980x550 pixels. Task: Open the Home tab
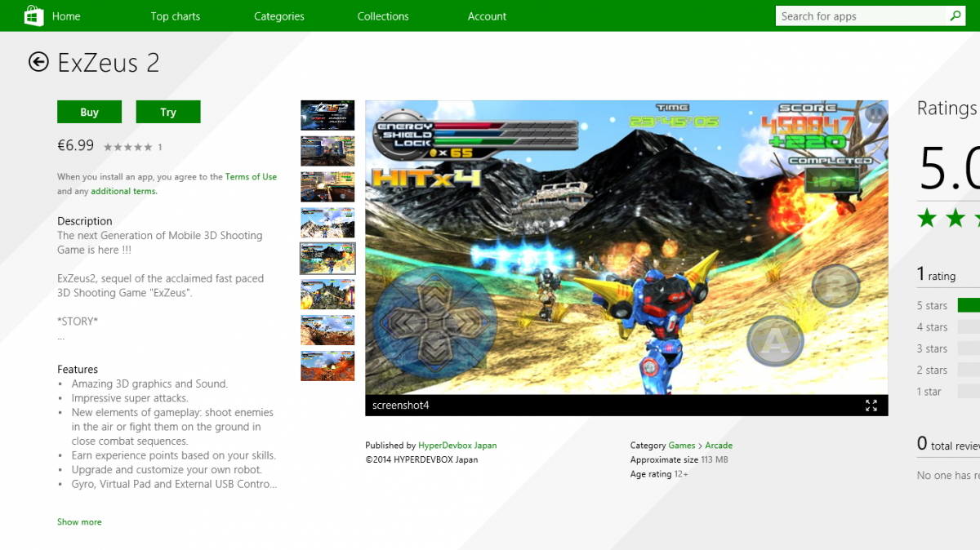(66, 16)
